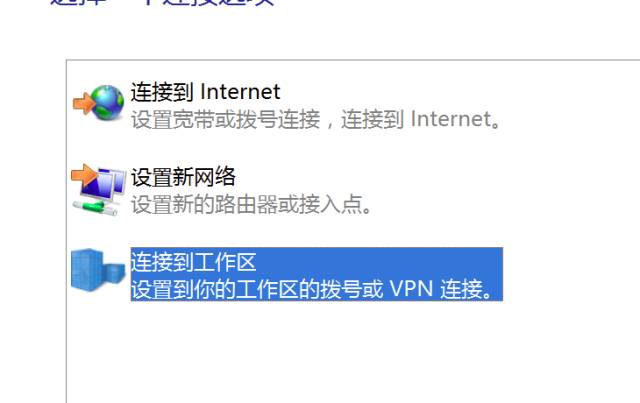The width and height of the screenshot is (640, 403).
Task: Click the orange arrow on the network setup icon
Action: pyautogui.click(x=84, y=176)
